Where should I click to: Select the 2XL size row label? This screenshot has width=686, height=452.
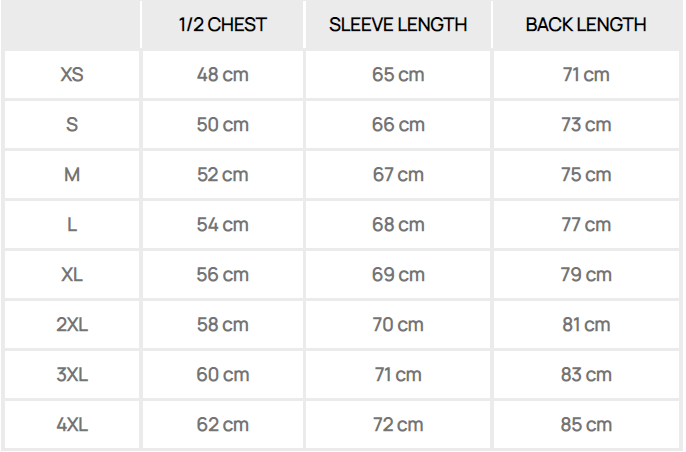pyautogui.click(x=72, y=325)
